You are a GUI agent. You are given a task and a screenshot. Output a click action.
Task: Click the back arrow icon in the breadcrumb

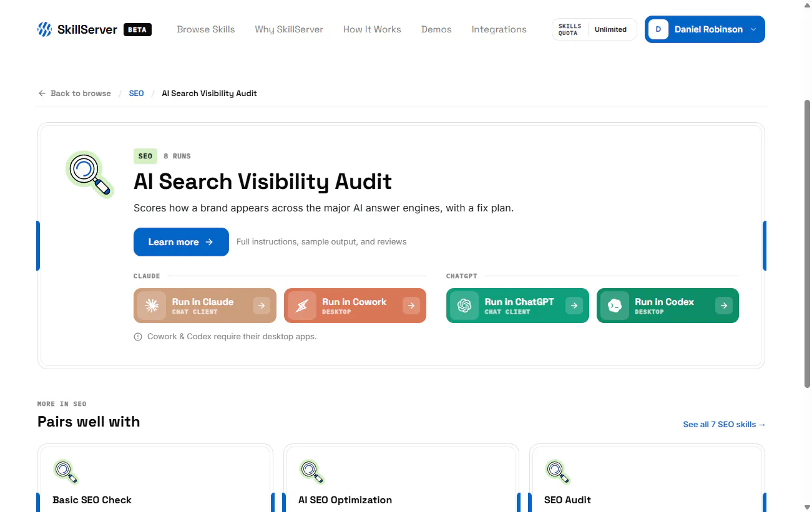(x=42, y=94)
